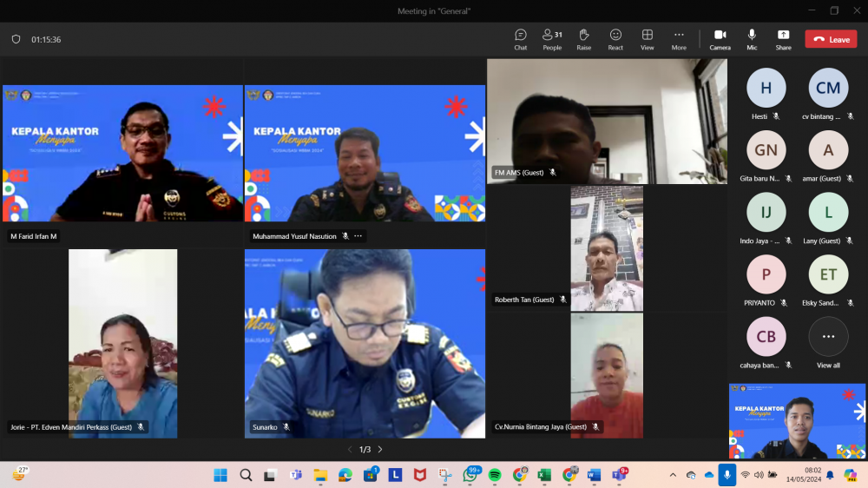
Task: Expand the More actions menu
Action: tap(679, 39)
